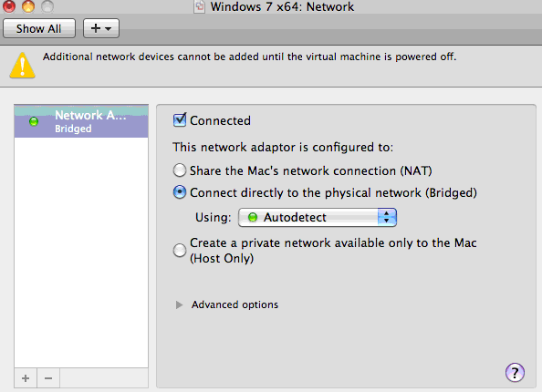Uncheck the Connected checkbox
The height and width of the screenshot is (392, 542).
(180, 119)
